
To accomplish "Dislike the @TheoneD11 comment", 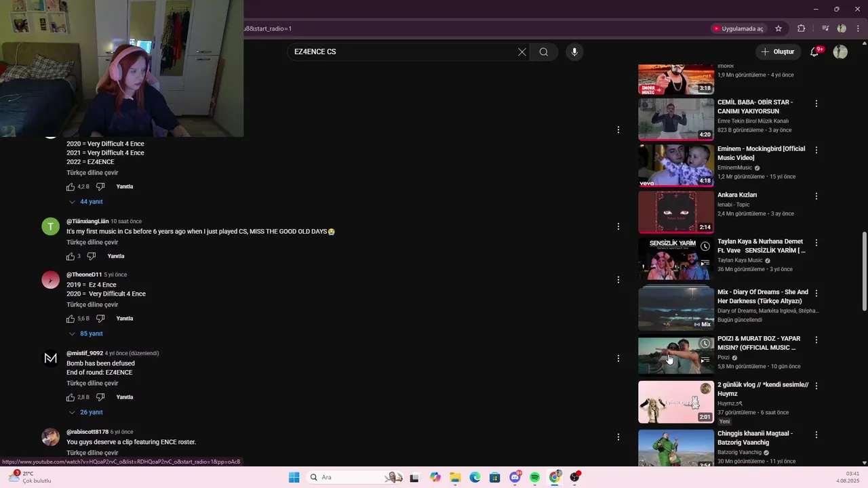I will tap(100, 319).
